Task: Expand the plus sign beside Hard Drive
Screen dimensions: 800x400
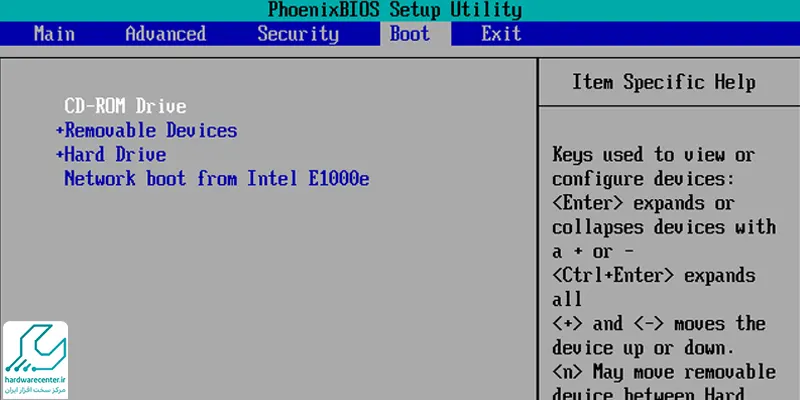Action: [60, 155]
